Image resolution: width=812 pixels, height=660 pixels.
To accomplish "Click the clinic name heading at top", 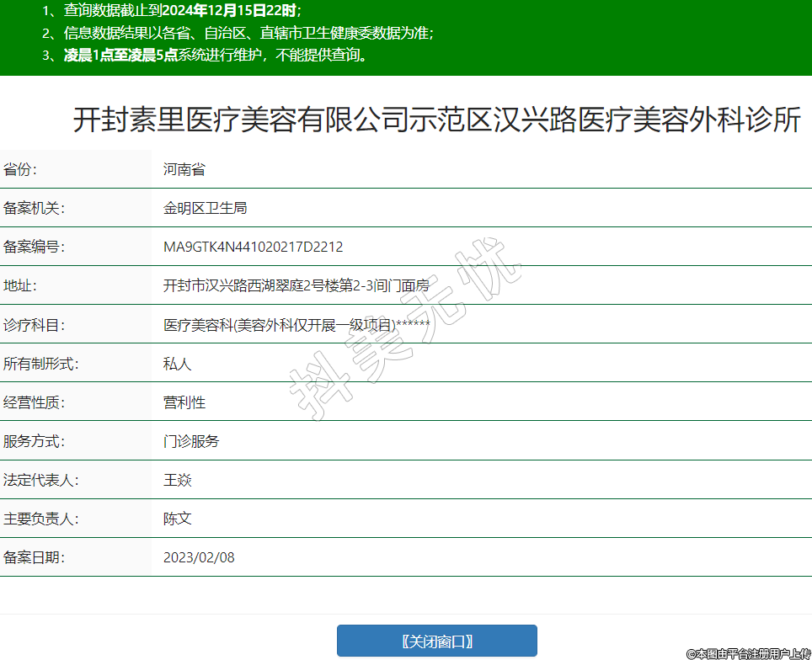I will [436, 120].
